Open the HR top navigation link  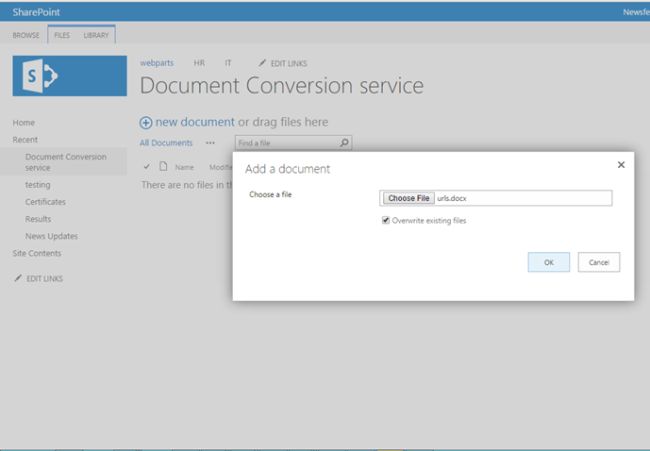tap(199, 63)
